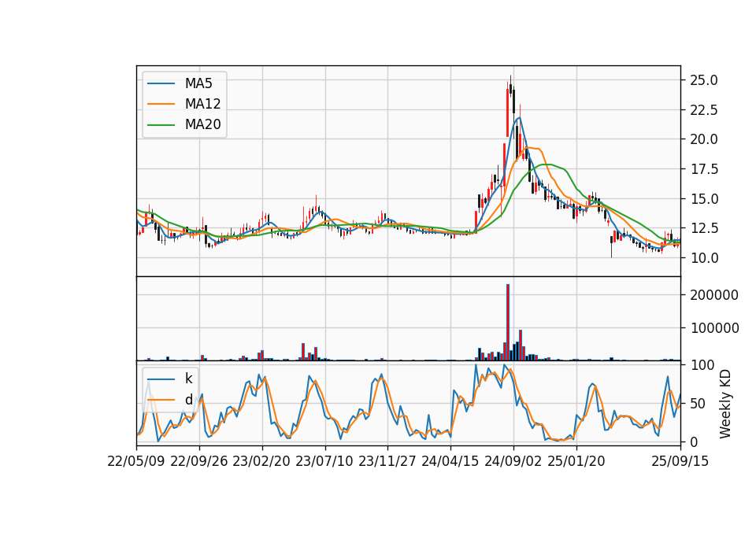Click the 22.5 price axis label
Image resolution: width=756 pixels, height=543 pixels.
(x=704, y=110)
